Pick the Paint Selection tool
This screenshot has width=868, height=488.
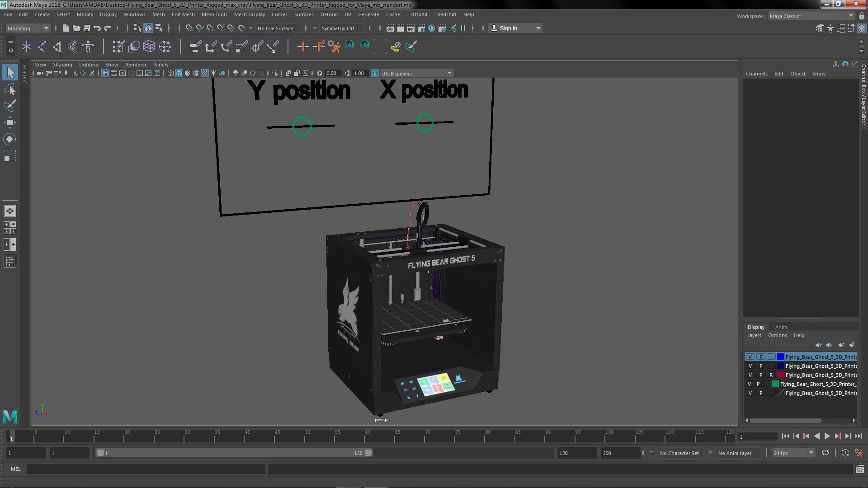(10, 105)
